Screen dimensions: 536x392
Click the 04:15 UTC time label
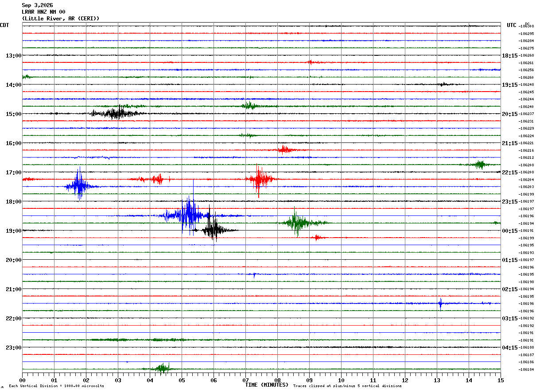[509, 348]
